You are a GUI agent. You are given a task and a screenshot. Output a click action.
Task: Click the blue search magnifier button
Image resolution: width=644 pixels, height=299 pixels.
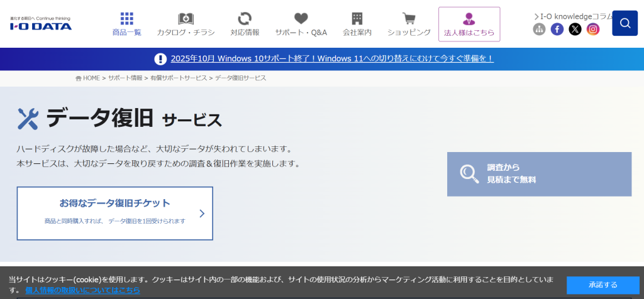pos(625,23)
